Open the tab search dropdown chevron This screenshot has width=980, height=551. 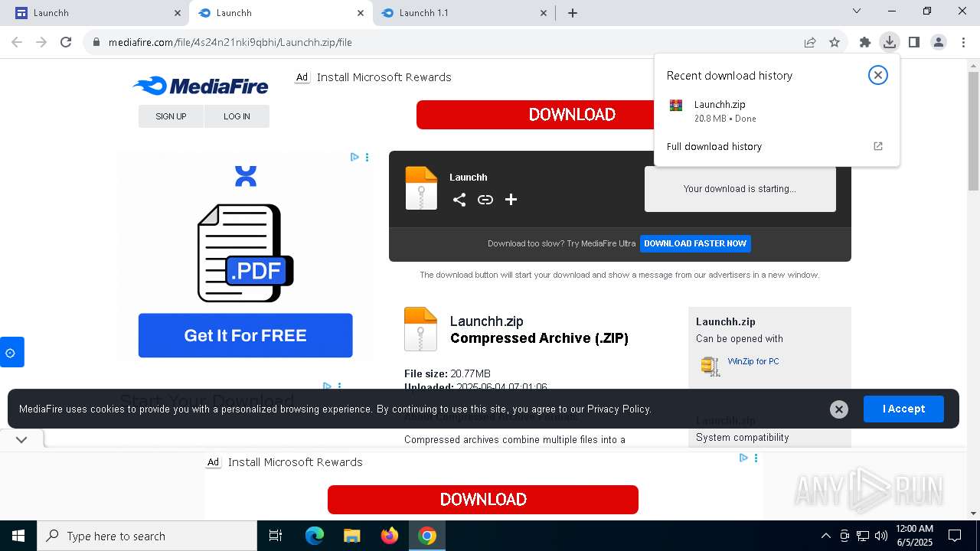pyautogui.click(x=857, y=11)
